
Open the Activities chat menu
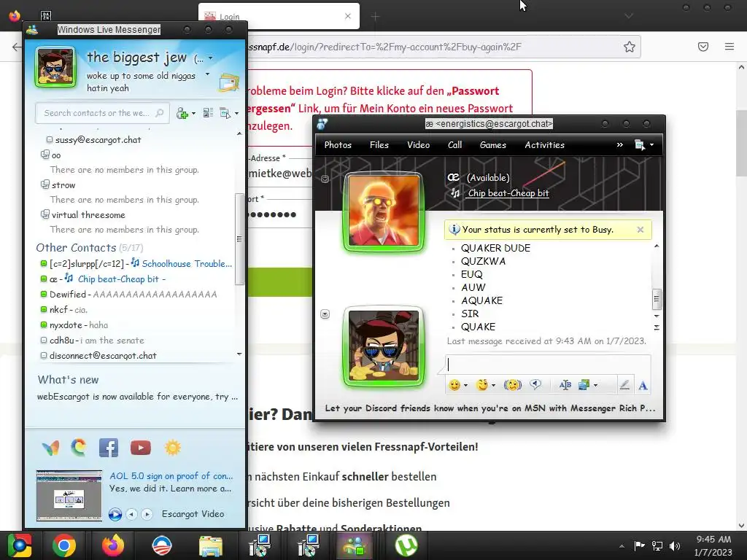click(x=544, y=145)
